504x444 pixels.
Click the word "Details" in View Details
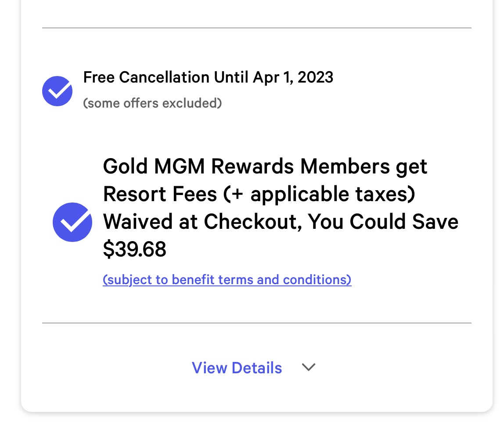tap(257, 368)
